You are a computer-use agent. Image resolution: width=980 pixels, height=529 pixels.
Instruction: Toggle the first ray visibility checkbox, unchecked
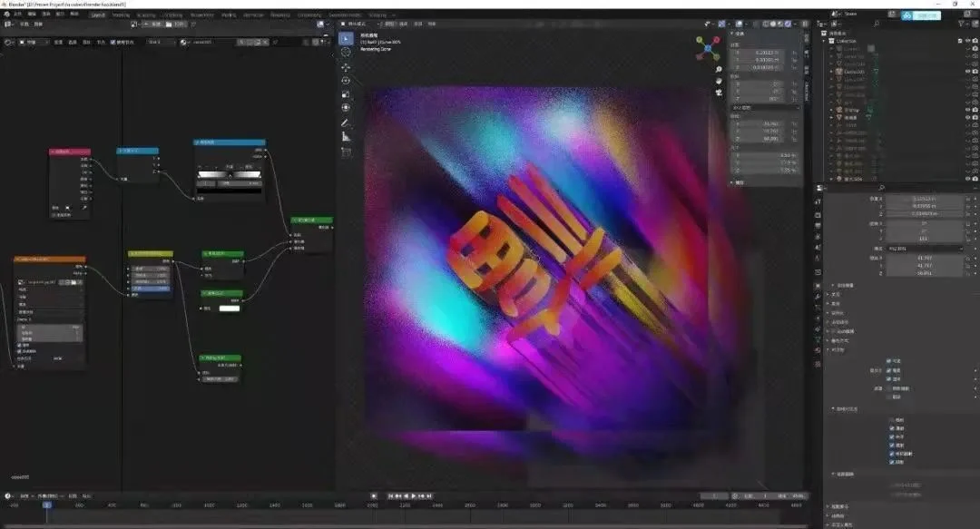click(x=892, y=419)
